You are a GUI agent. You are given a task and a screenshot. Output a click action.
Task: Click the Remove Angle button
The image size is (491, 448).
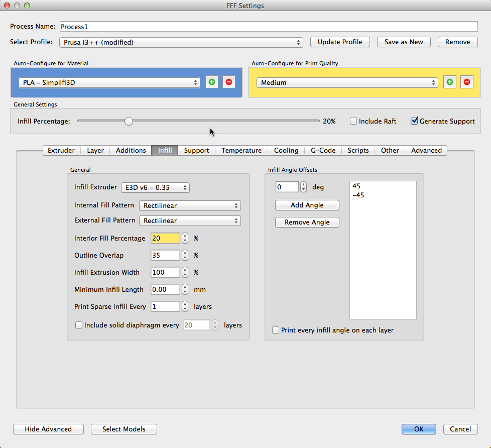(x=307, y=222)
